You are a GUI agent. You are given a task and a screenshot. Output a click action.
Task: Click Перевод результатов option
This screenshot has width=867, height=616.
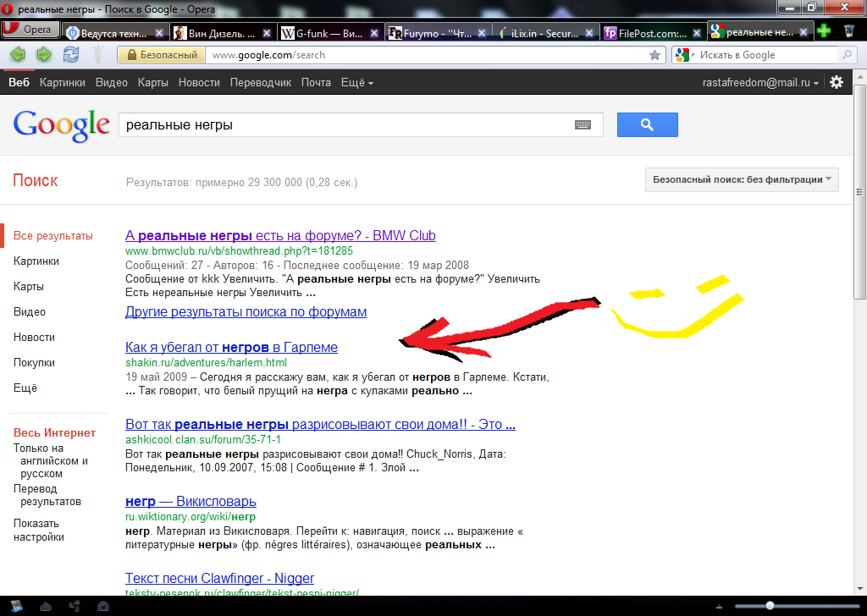tap(47, 495)
